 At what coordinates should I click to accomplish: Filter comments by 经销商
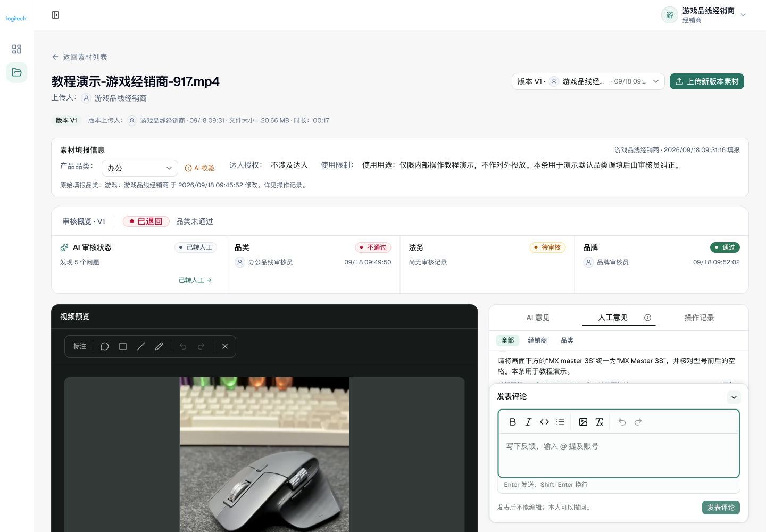537,340
